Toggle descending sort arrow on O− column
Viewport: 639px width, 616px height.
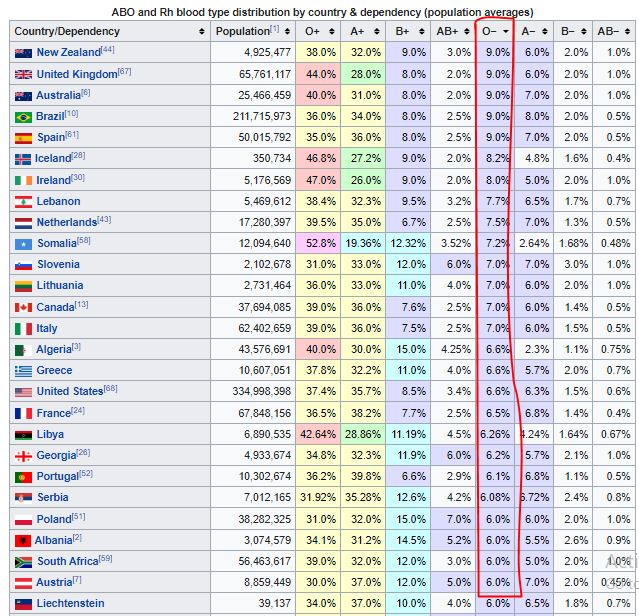coord(506,31)
